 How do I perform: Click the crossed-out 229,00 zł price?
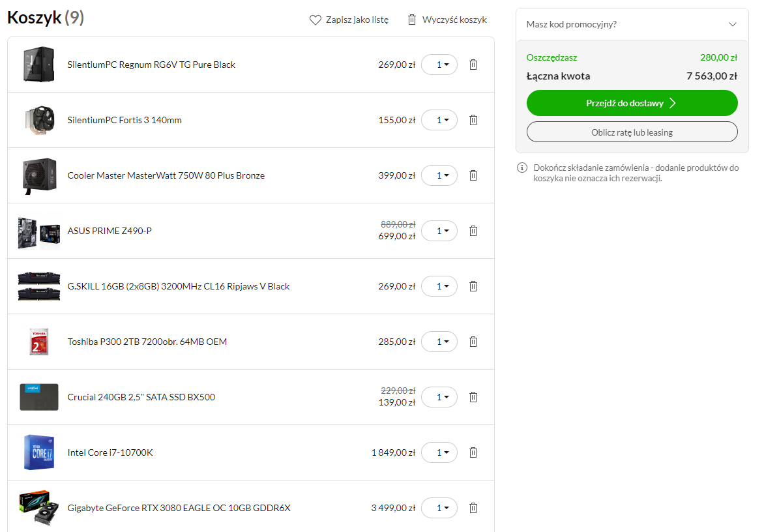(x=398, y=391)
